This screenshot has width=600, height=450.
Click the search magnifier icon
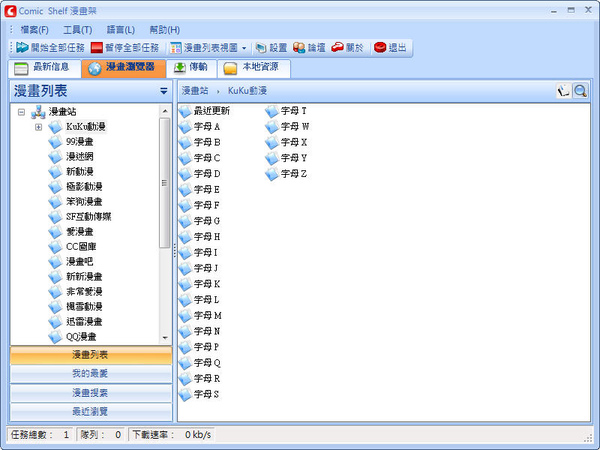click(580, 91)
